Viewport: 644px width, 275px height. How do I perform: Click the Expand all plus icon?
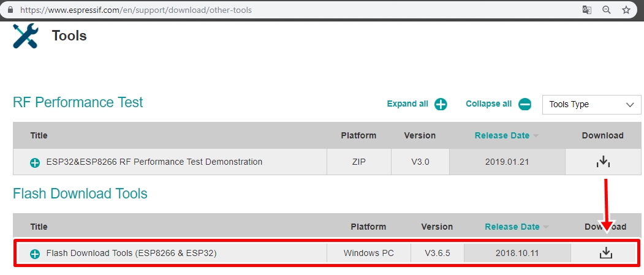click(441, 104)
